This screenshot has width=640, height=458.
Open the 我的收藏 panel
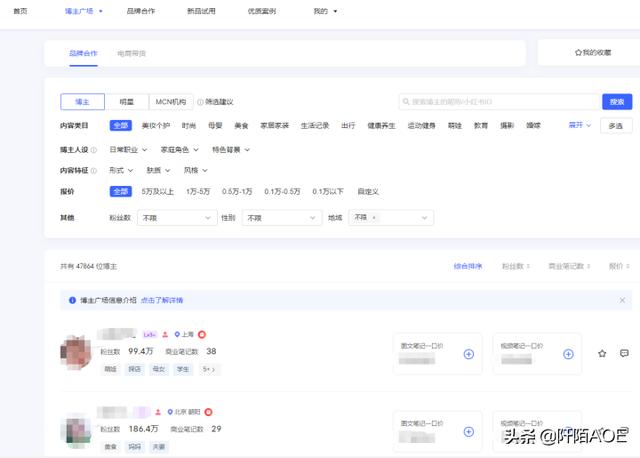[593, 53]
